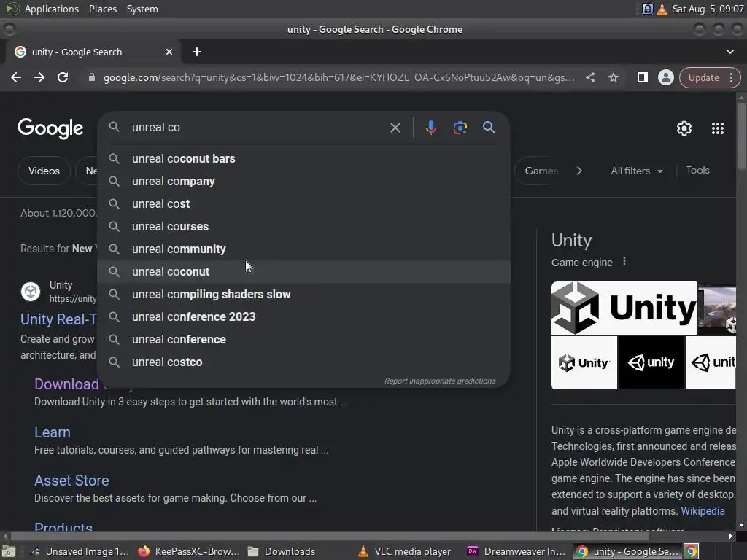This screenshot has height=560, width=747.
Task: Select the Games filter chip
Action: 541,171
